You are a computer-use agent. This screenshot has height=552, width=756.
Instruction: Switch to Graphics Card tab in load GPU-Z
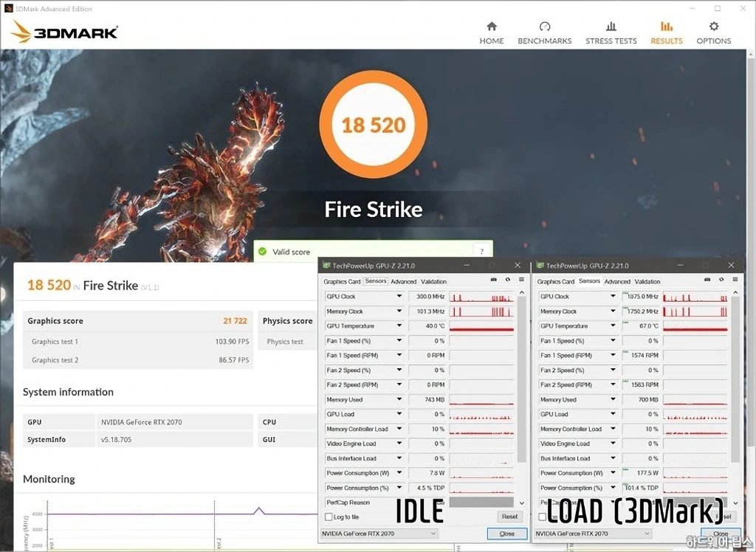(x=555, y=282)
